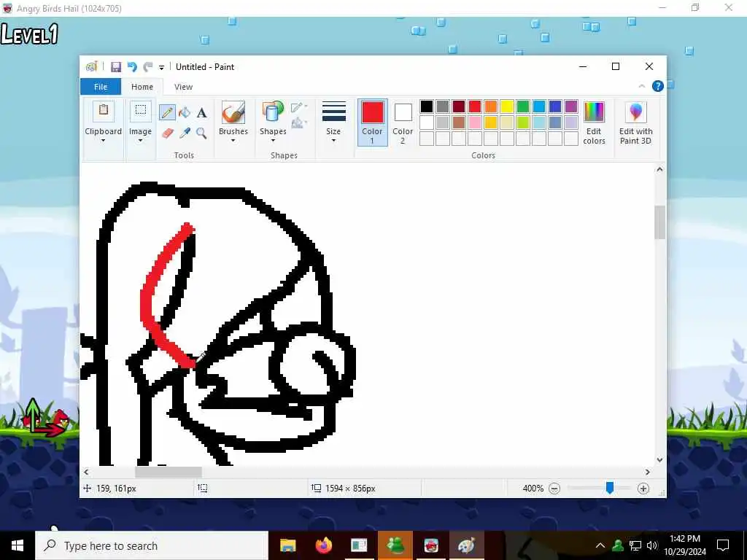Click the Windows Start button
This screenshot has width=747, height=560.
[x=18, y=545]
